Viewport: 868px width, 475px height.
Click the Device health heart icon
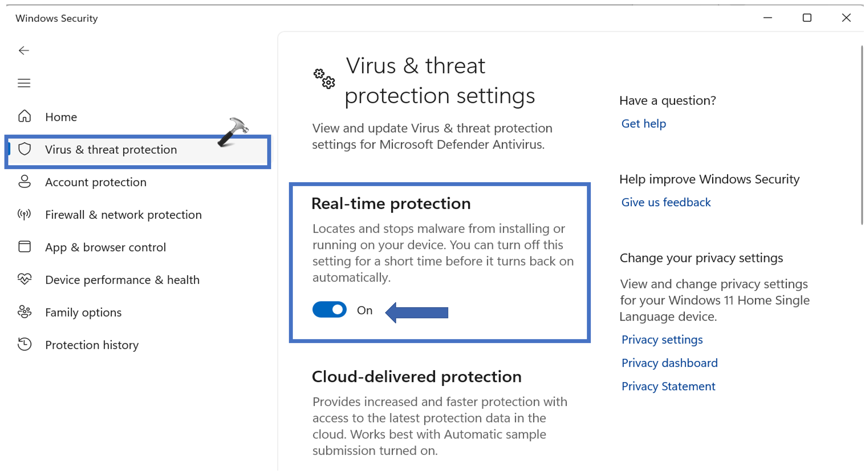[24, 279]
